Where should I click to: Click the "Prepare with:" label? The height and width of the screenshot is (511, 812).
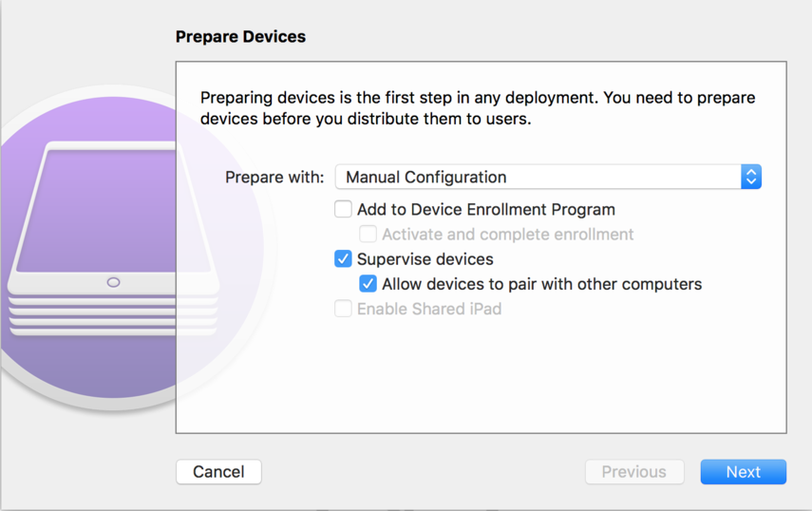pyautogui.click(x=274, y=178)
